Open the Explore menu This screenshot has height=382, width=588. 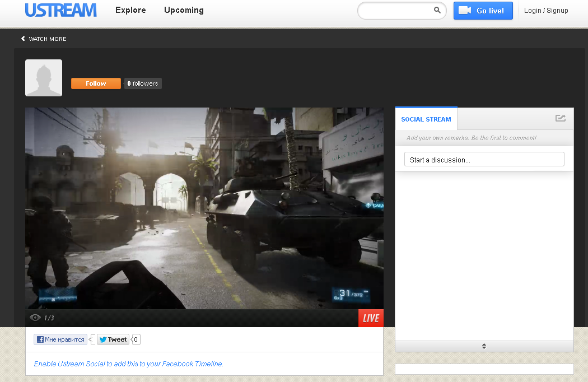130,10
